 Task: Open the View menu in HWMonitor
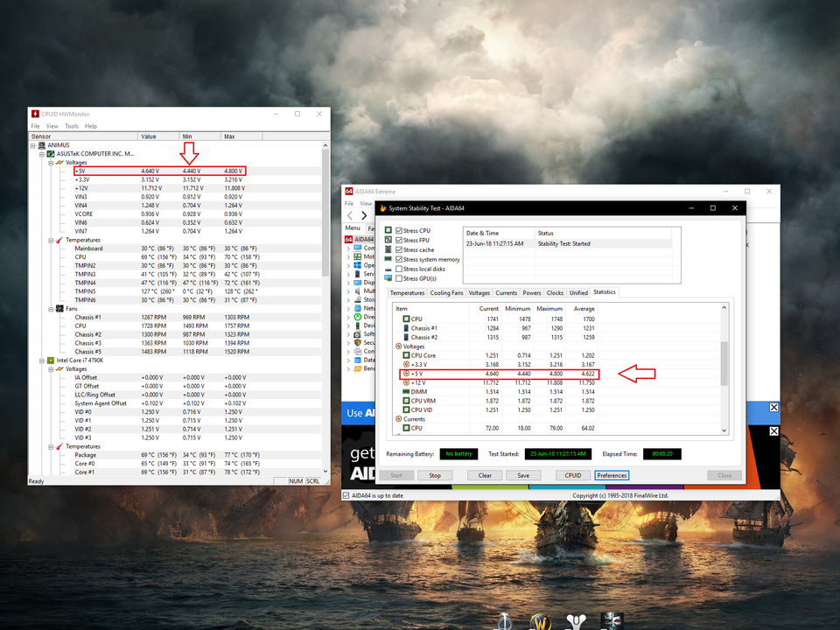tap(52, 126)
